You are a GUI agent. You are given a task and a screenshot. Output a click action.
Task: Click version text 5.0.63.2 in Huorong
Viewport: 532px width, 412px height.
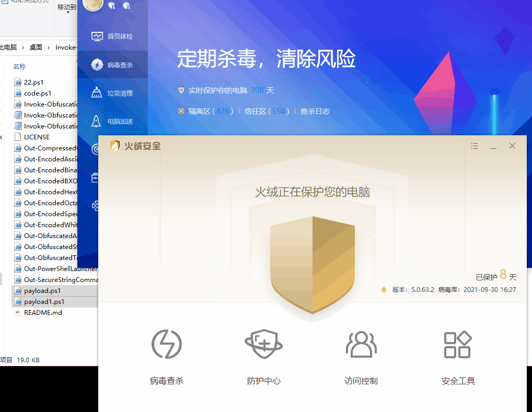(423, 290)
